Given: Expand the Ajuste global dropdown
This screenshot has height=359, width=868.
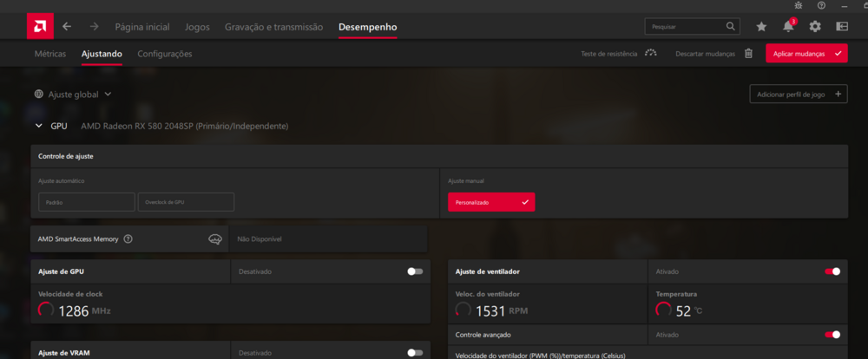Looking at the screenshot, I should click(x=108, y=94).
